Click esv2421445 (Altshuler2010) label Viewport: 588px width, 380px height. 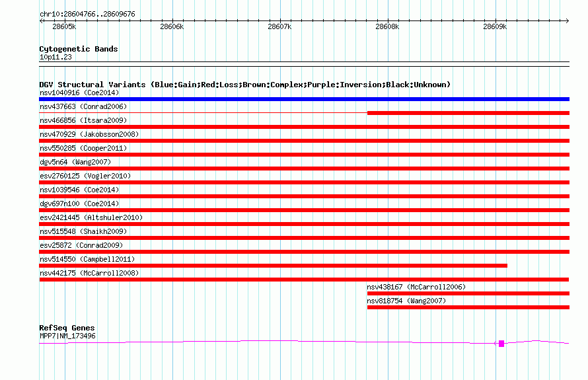(x=91, y=217)
